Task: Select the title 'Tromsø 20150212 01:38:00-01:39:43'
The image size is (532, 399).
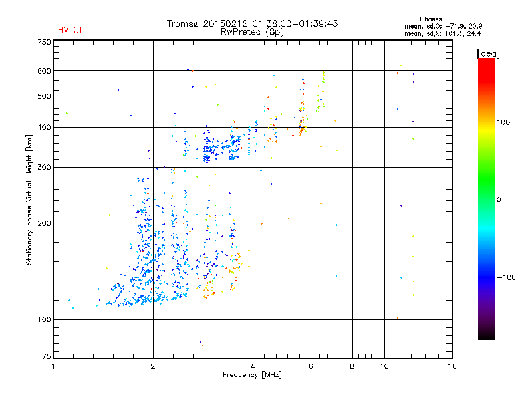Action: point(252,23)
